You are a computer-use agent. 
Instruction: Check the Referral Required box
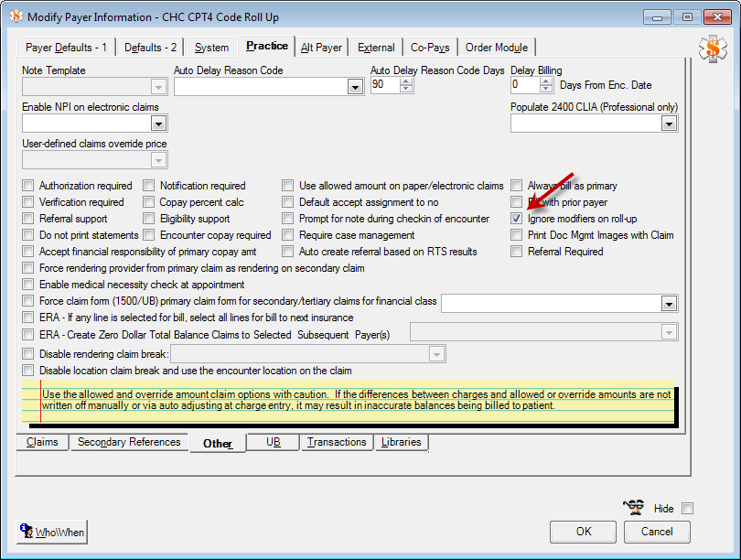click(517, 252)
